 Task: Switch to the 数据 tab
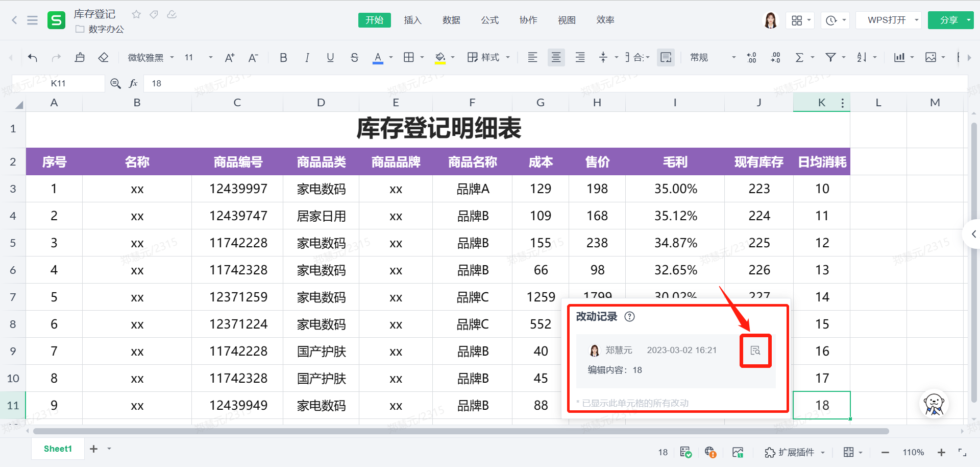click(x=451, y=20)
